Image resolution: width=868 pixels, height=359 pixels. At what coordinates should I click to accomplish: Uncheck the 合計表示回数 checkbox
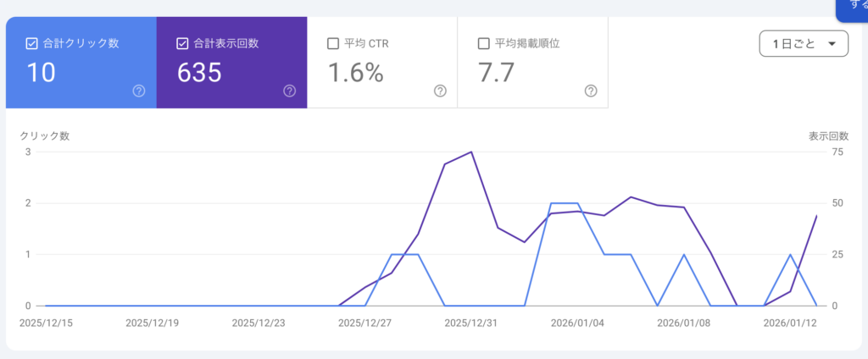tap(182, 43)
